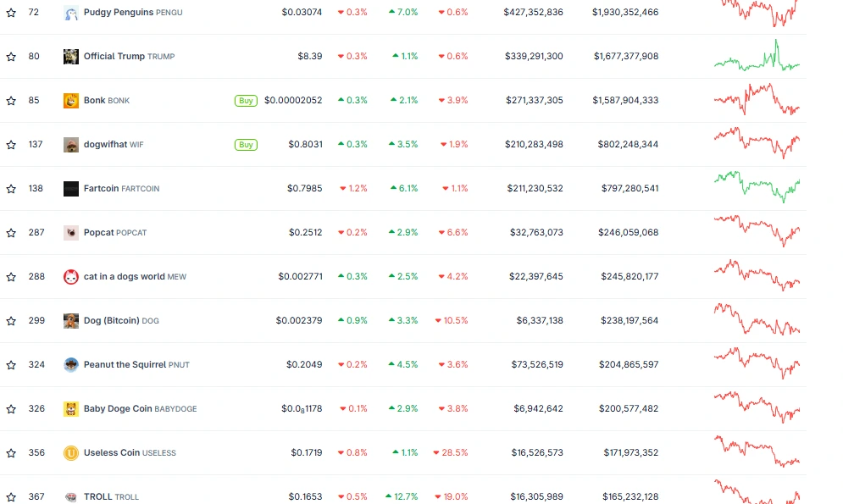843x504 pixels.
Task: Click the dogwifhat coin icon
Action: [71, 145]
